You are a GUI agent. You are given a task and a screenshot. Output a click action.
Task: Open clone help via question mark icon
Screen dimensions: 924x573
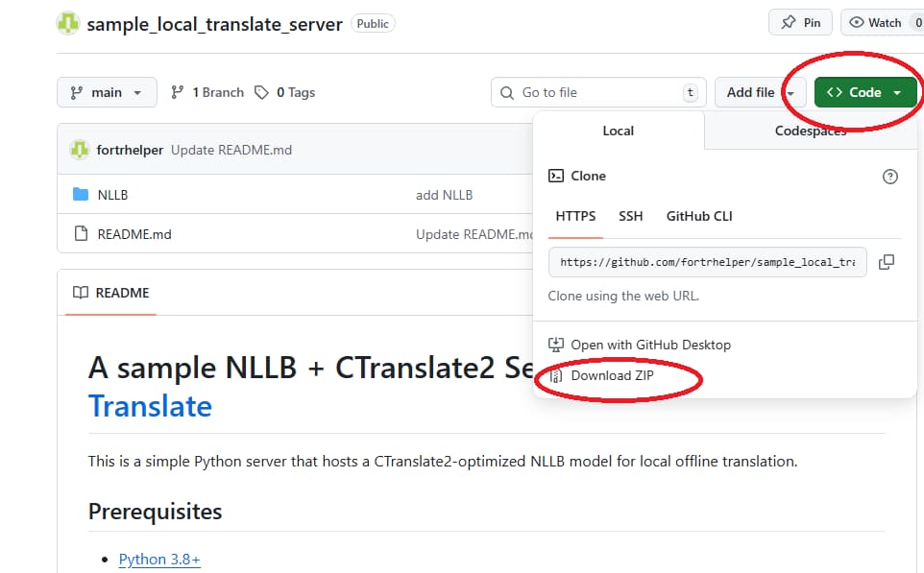coord(889,177)
